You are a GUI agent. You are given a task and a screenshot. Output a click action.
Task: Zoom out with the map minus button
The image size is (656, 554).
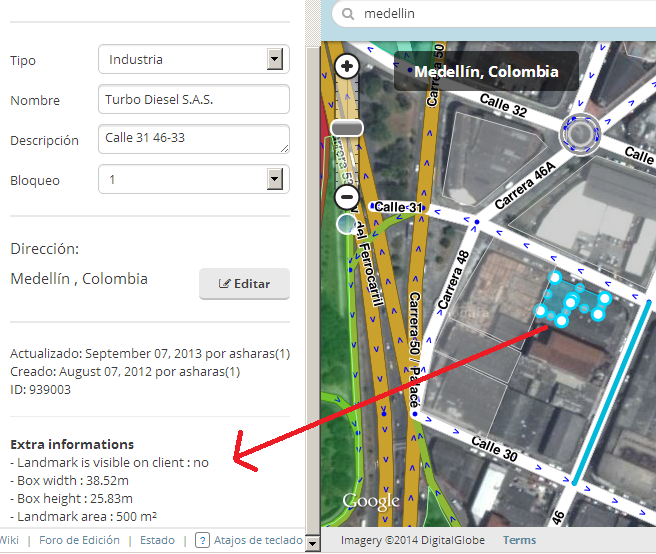347,197
